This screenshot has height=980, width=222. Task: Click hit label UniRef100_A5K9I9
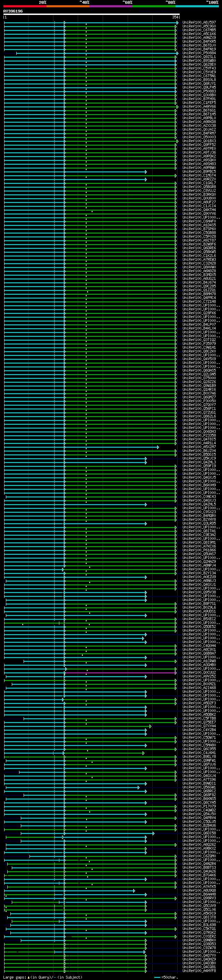(x=199, y=913)
